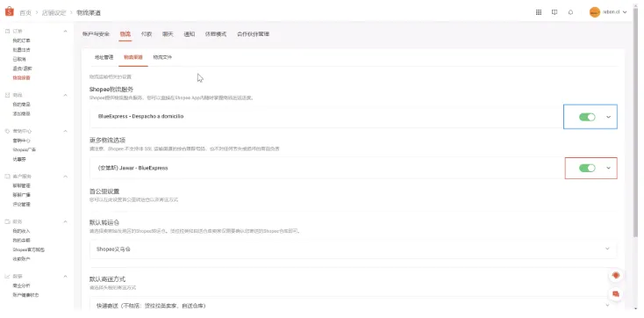Switch to the 付款 tab
This screenshot has height=318, width=644.
coord(147,34)
